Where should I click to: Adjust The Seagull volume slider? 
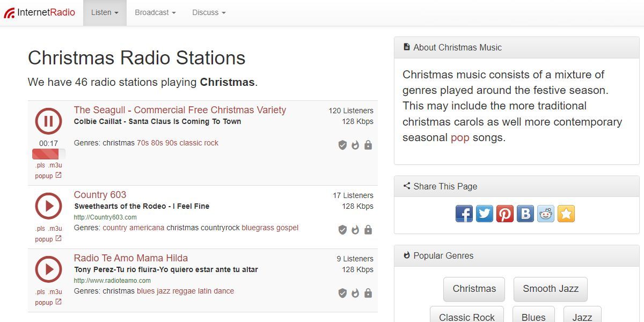(x=48, y=154)
